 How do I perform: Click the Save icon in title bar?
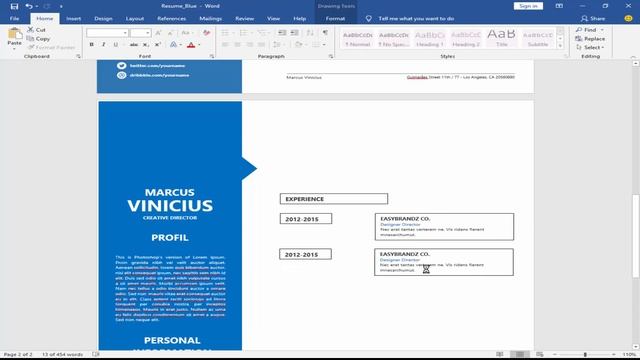click(x=14, y=6)
